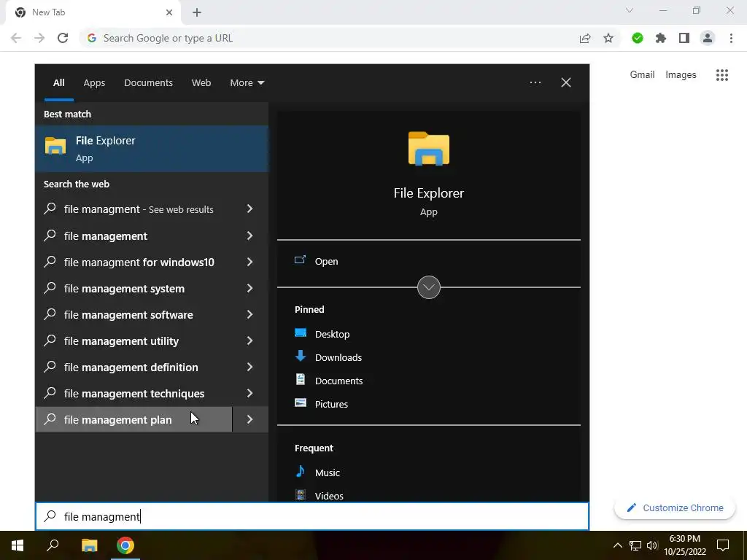
Task: Show hidden tray icons arrow
Action: (x=617, y=545)
